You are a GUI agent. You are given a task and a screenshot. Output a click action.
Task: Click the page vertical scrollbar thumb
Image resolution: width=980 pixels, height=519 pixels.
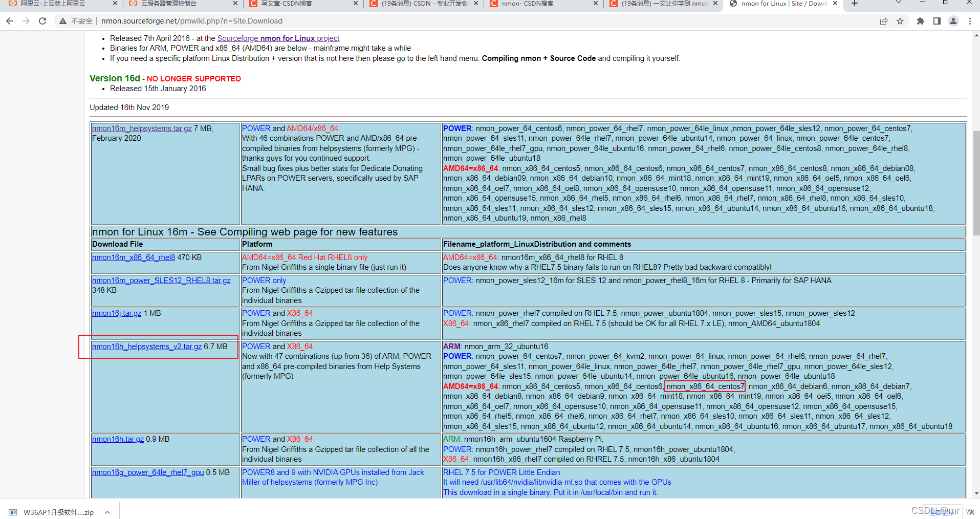coord(976,183)
